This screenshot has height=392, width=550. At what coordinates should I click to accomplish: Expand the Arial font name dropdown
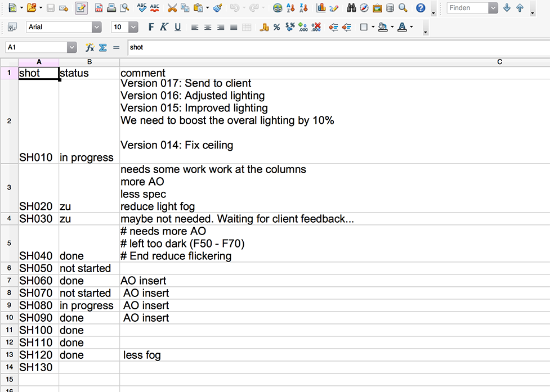coord(96,27)
